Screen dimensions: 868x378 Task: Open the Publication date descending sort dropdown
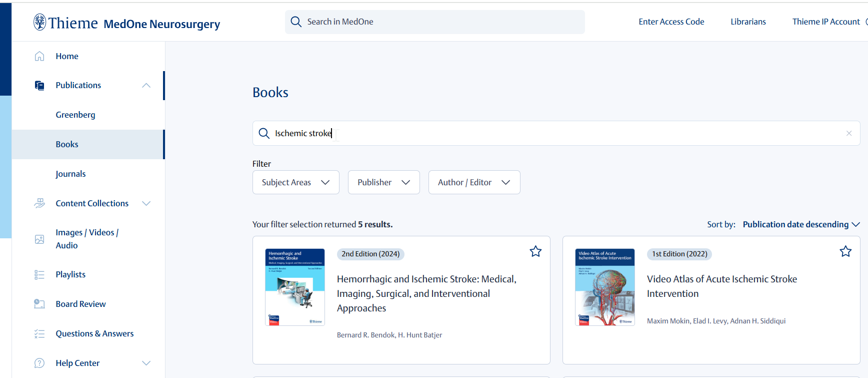(x=801, y=224)
